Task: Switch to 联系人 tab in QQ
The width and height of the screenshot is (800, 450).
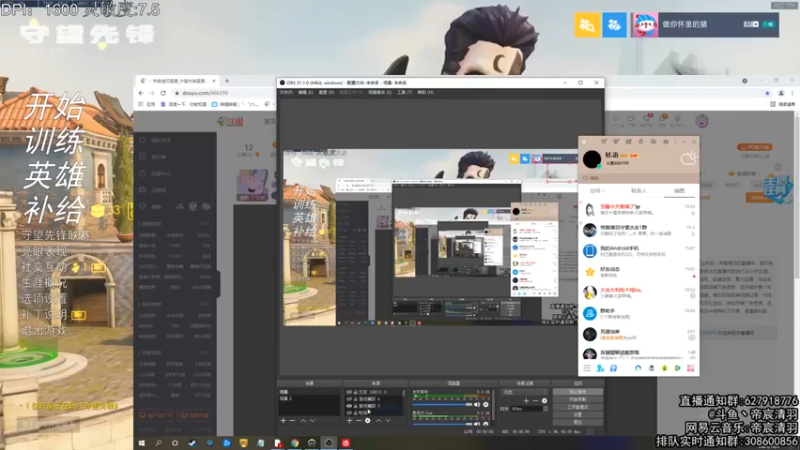Action: (x=639, y=190)
